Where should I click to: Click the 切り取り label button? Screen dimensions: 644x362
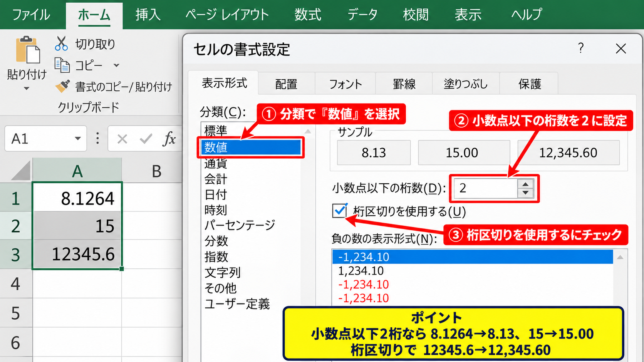pos(95,44)
